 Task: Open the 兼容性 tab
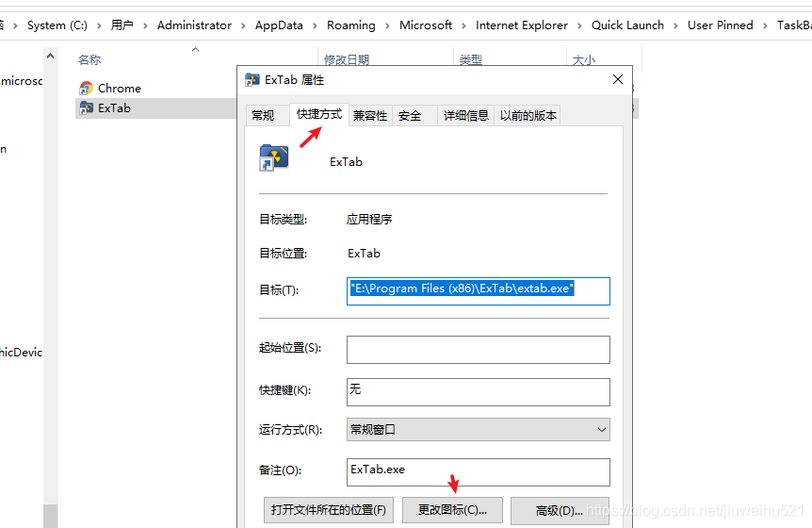tap(370, 116)
